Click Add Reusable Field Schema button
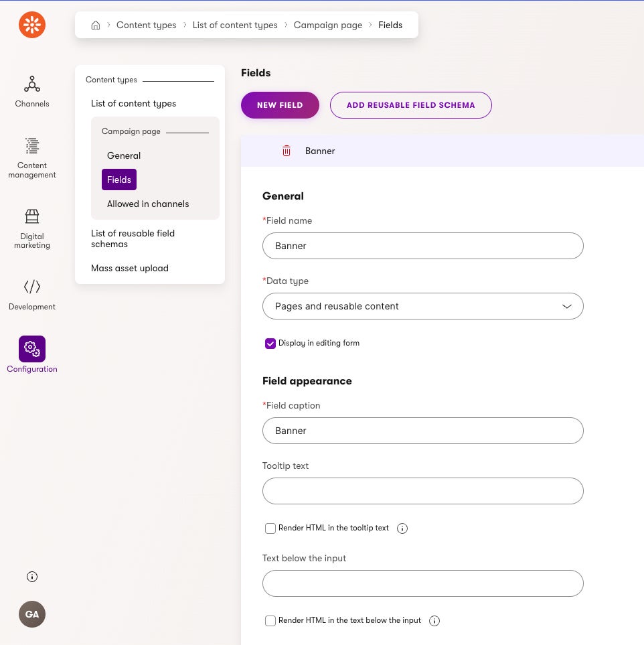This screenshot has width=644, height=645. [410, 105]
